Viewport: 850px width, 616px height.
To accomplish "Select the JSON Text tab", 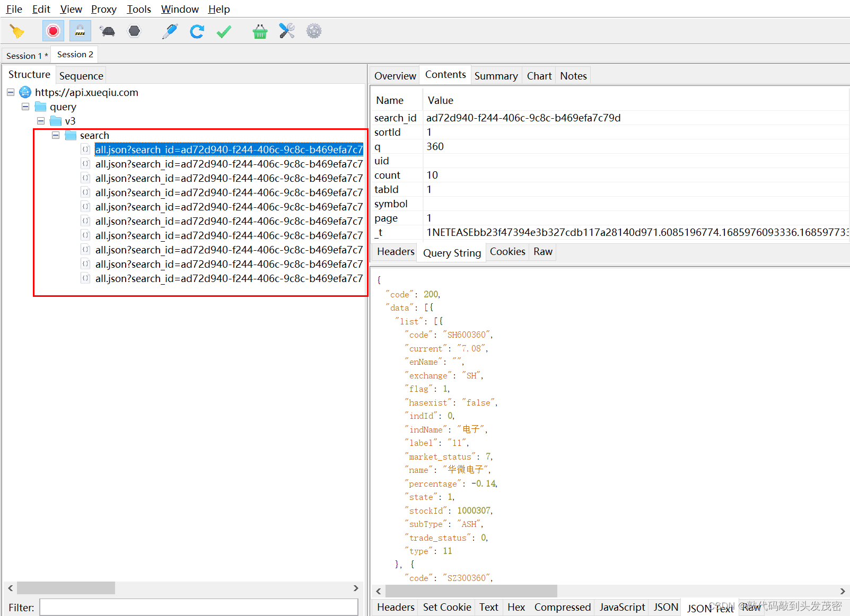I will pyautogui.click(x=710, y=608).
